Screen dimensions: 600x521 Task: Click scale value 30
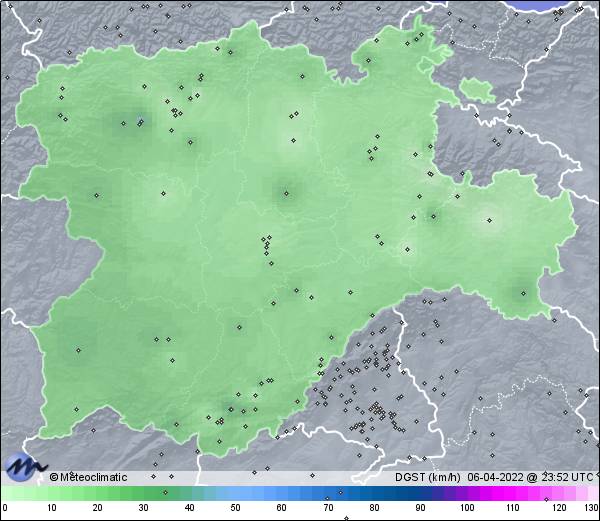click(143, 508)
